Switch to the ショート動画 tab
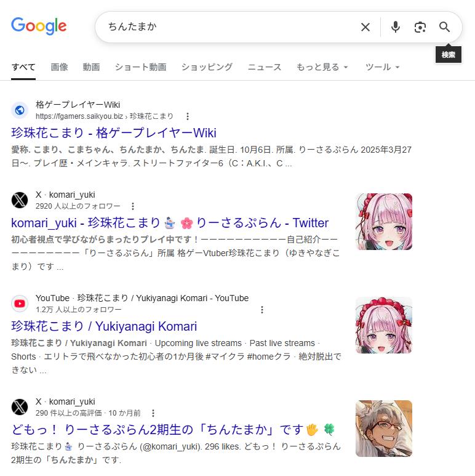475x476 pixels. click(140, 67)
